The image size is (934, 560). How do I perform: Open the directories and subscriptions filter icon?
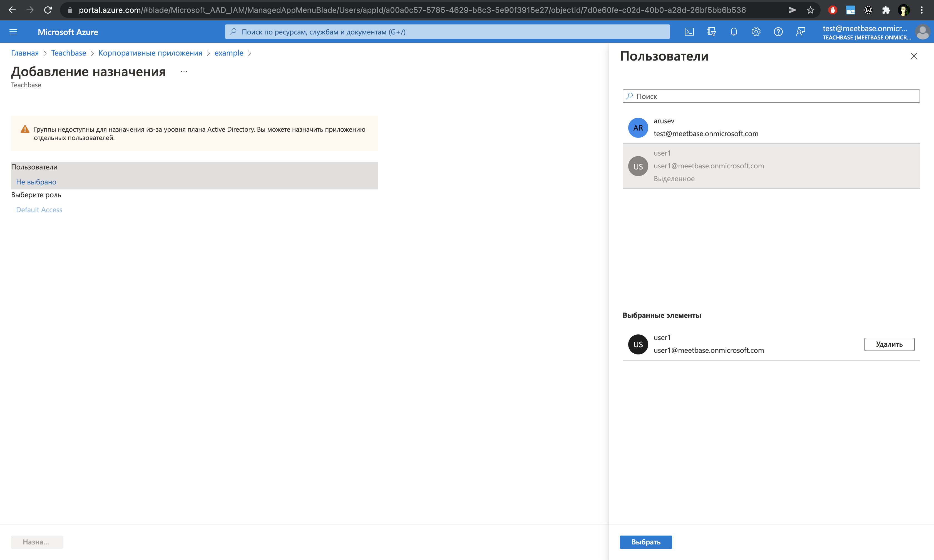[x=711, y=32]
